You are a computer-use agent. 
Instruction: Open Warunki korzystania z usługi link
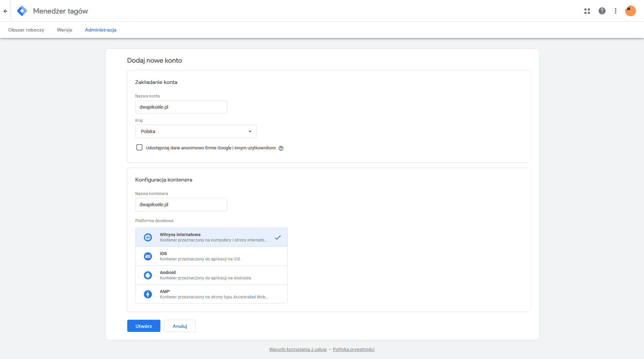point(298,350)
